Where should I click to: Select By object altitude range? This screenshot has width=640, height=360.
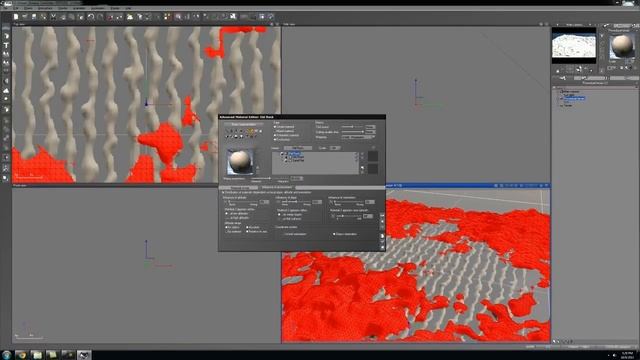(233, 227)
